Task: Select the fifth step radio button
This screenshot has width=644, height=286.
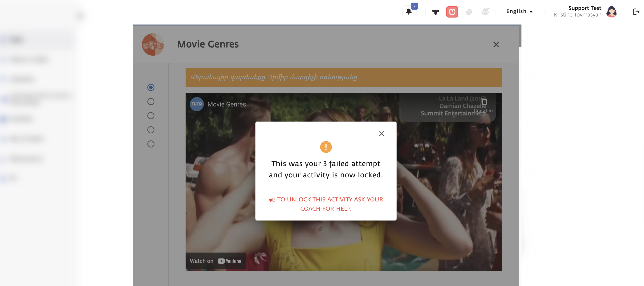Action: [x=151, y=144]
